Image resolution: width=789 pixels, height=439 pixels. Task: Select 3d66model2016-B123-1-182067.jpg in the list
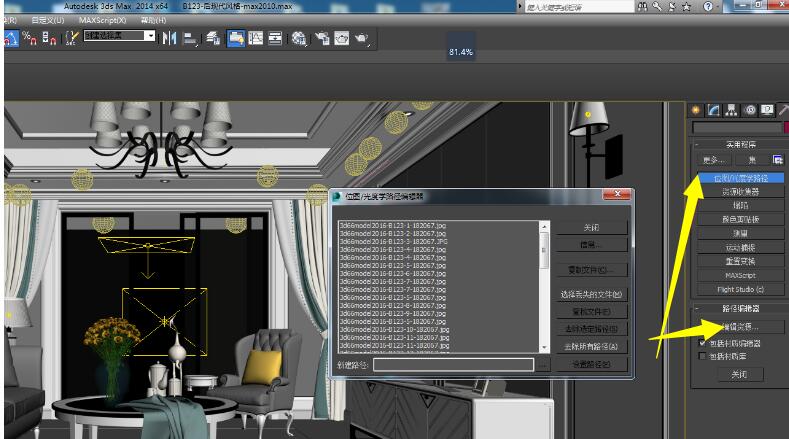tap(393, 226)
